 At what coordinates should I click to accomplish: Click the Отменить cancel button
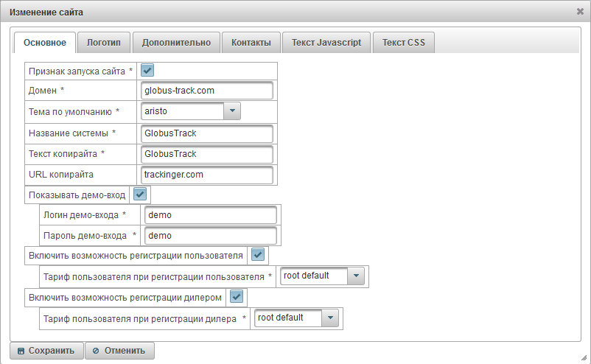coord(119,351)
